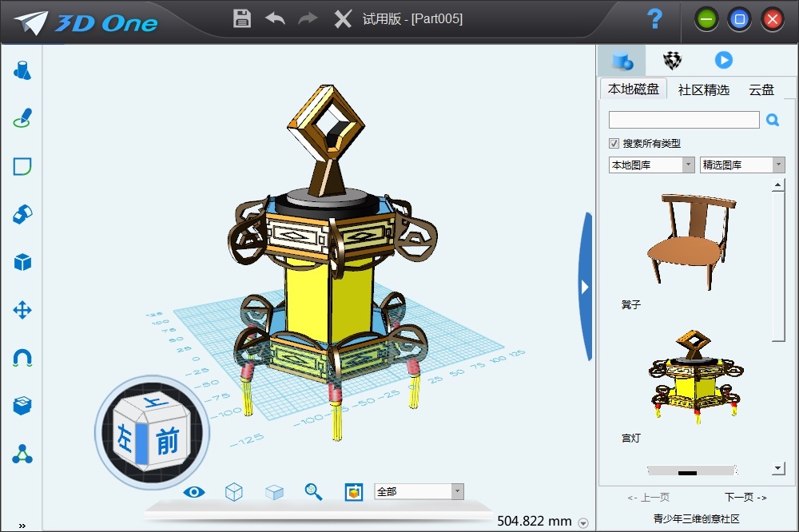
Task: Click the zoom magnifier view icon
Action: point(313,492)
